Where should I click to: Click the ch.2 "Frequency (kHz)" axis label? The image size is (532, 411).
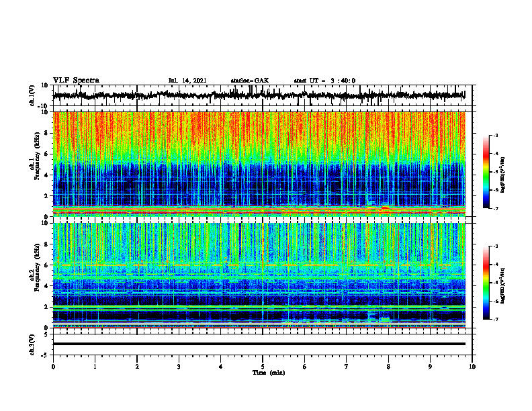tap(37, 267)
